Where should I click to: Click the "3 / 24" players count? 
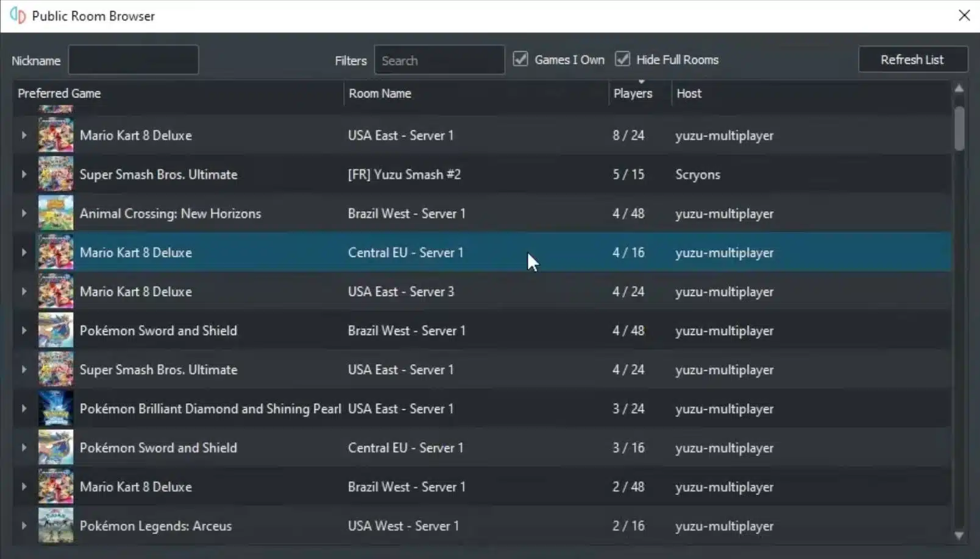pyautogui.click(x=628, y=409)
